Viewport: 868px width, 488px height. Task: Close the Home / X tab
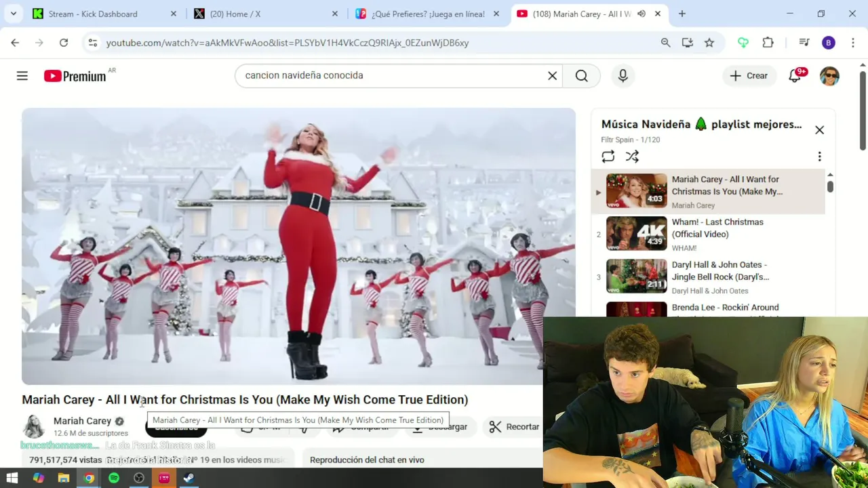click(x=335, y=14)
